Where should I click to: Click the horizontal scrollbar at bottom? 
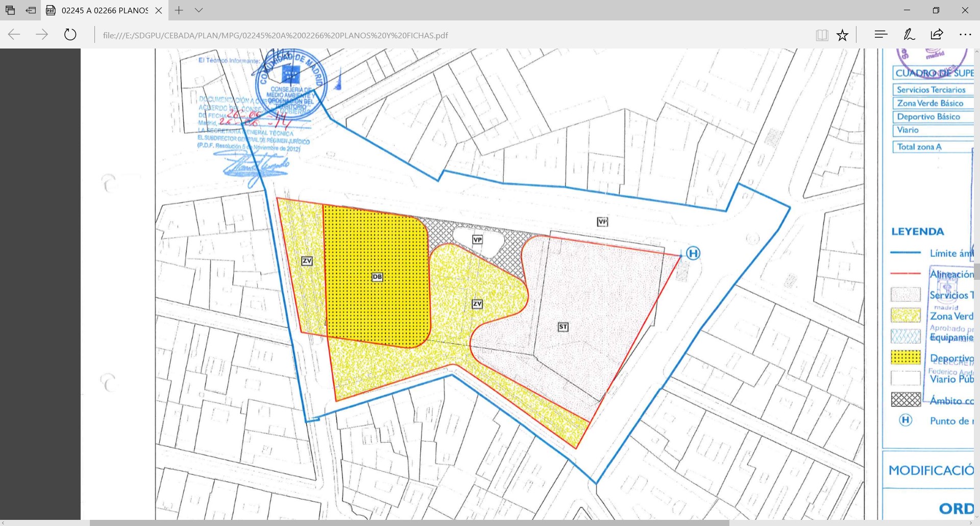coord(408,523)
